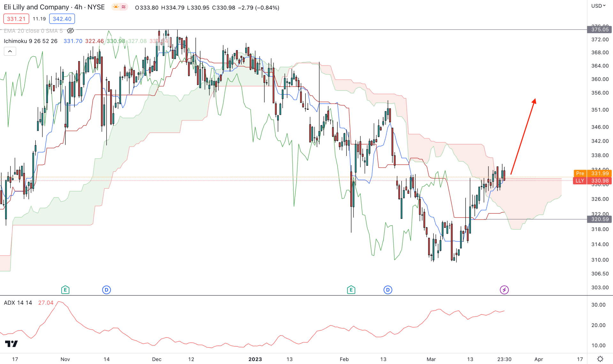Viewport: 613px width, 364px height.
Task: Select the EMA 20 close 0 SMA 5 legend
Action: click(x=33, y=31)
